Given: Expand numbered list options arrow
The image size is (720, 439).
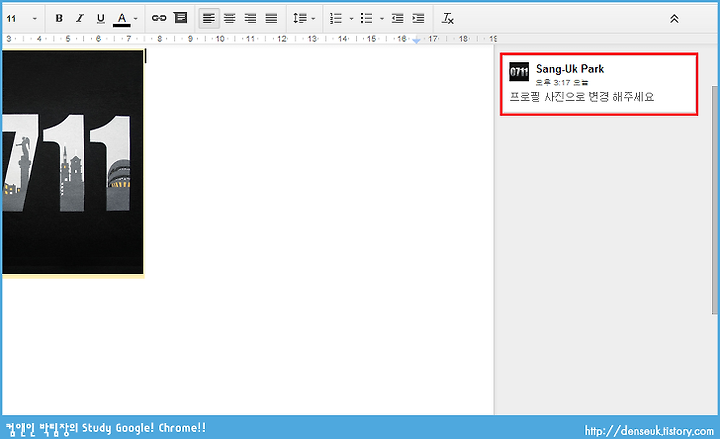Looking at the screenshot, I should point(351,19).
